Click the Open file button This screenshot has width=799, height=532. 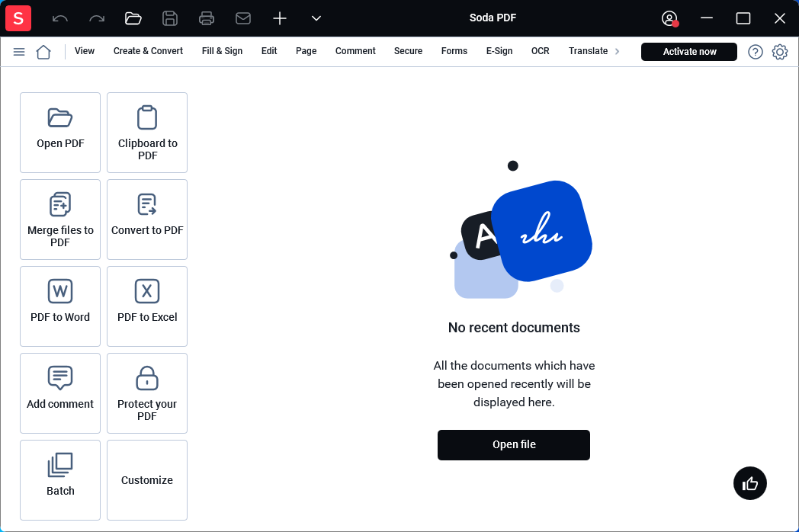coord(514,445)
